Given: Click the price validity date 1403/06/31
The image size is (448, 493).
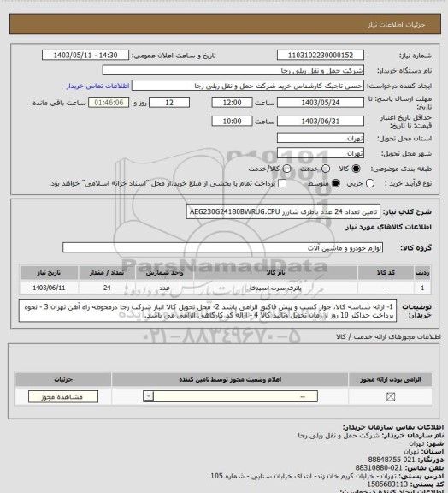Looking at the screenshot, I should pyautogui.click(x=321, y=121).
